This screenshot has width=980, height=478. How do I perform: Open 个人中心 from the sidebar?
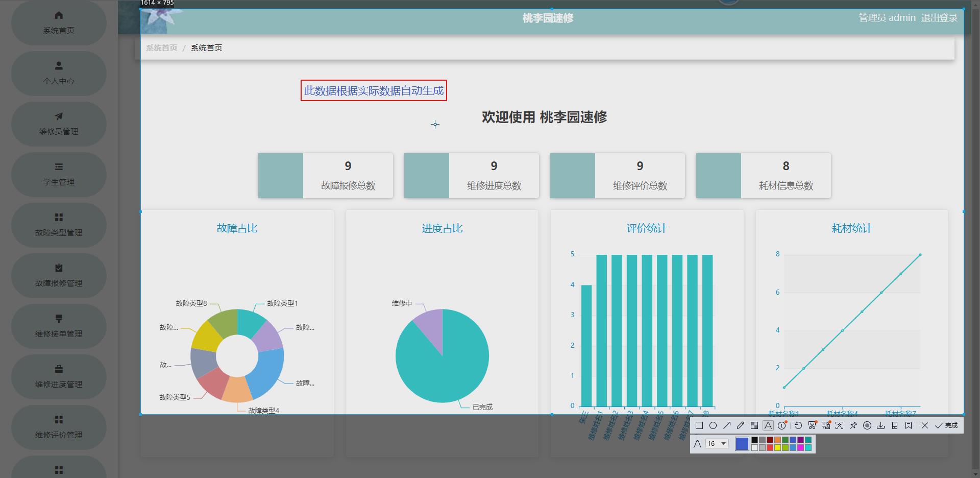click(58, 74)
